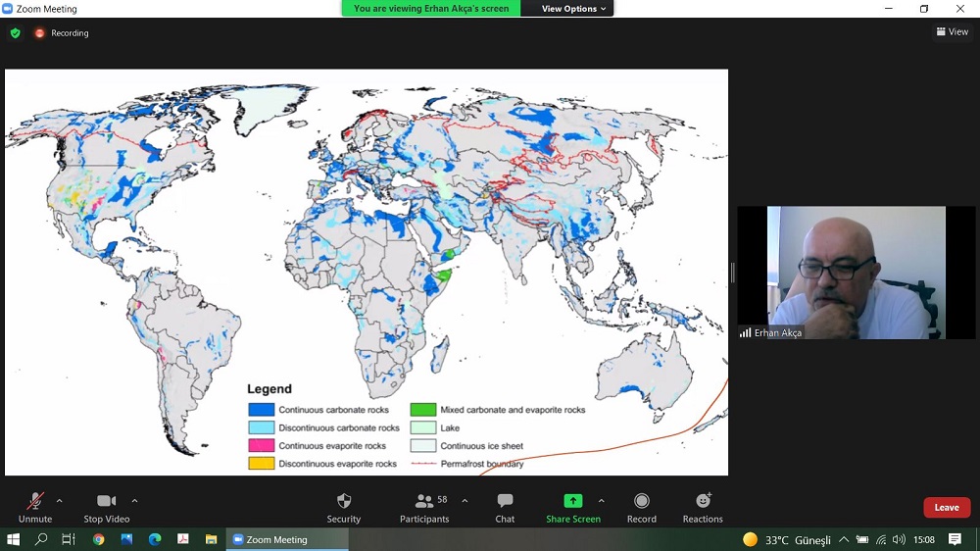The height and width of the screenshot is (551, 980).
Task: Open the notification center icon
Action: point(955,539)
